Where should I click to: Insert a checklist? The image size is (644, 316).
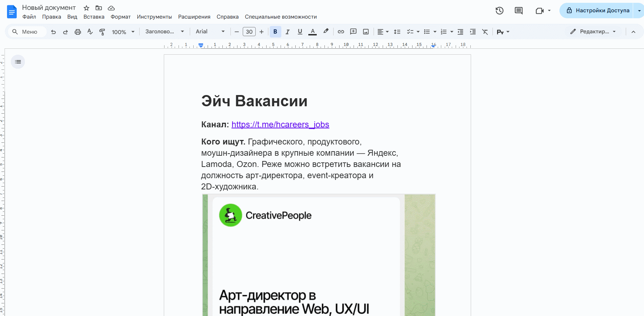pos(410,32)
